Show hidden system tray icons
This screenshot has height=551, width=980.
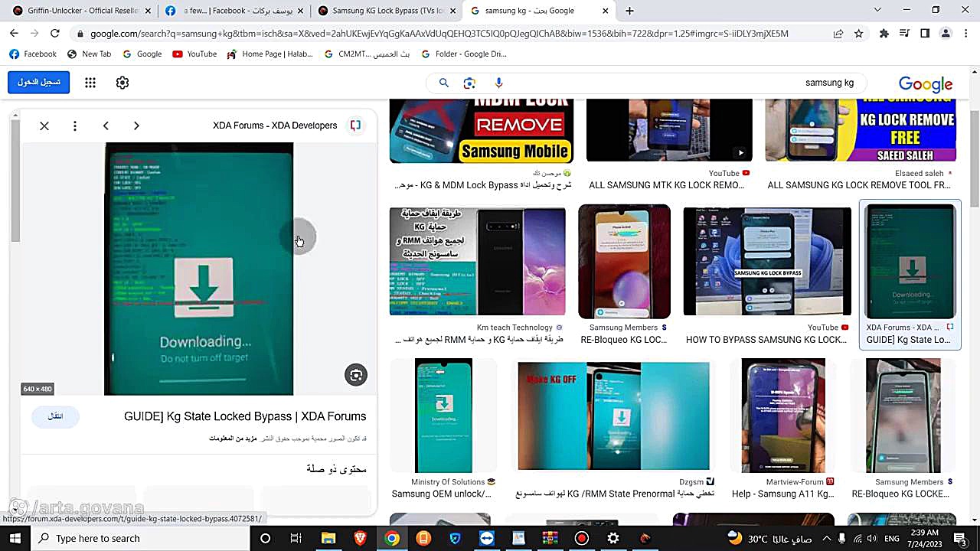(x=825, y=538)
